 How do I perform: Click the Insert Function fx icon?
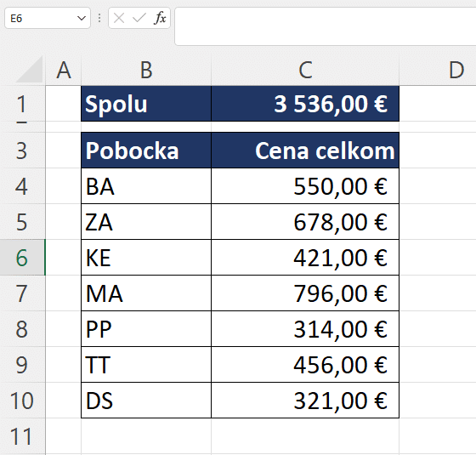click(x=160, y=18)
